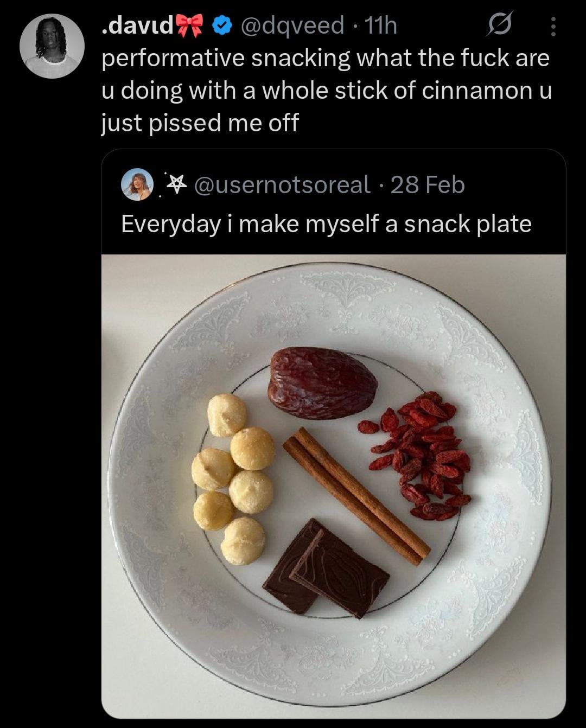Image resolution: width=586 pixels, height=728 pixels.
Task: Tap the Grok slashed-circle icon
Action: pyautogui.click(x=499, y=25)
